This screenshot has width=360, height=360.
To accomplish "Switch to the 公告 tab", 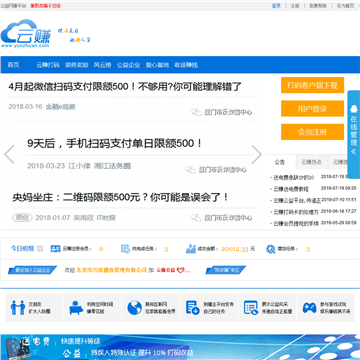I will tap(280, 162).
